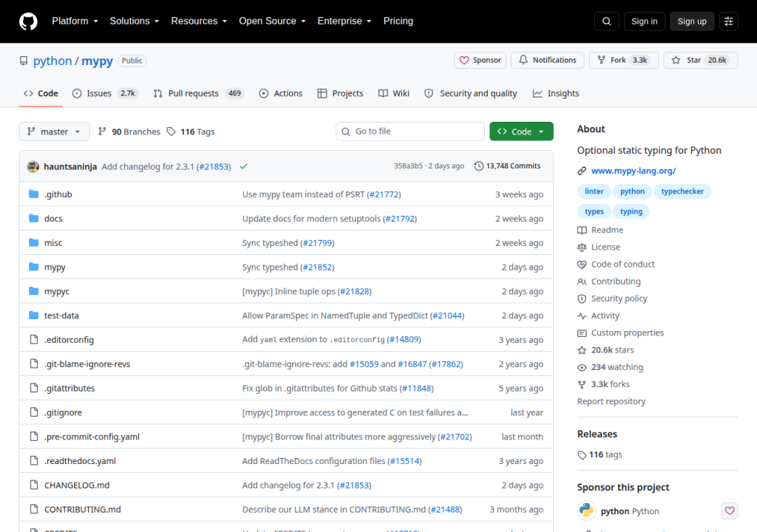Open the test-data folder

(x=61, y=316)
